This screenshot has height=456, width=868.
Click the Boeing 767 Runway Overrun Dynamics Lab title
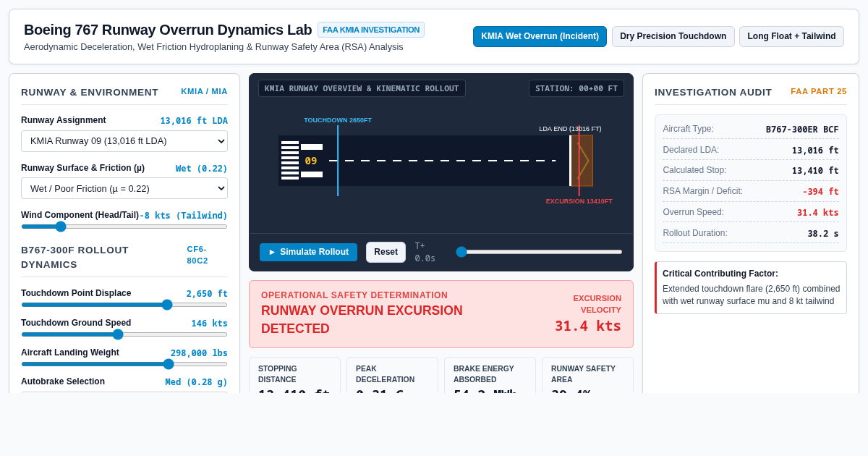coord(168,30)
